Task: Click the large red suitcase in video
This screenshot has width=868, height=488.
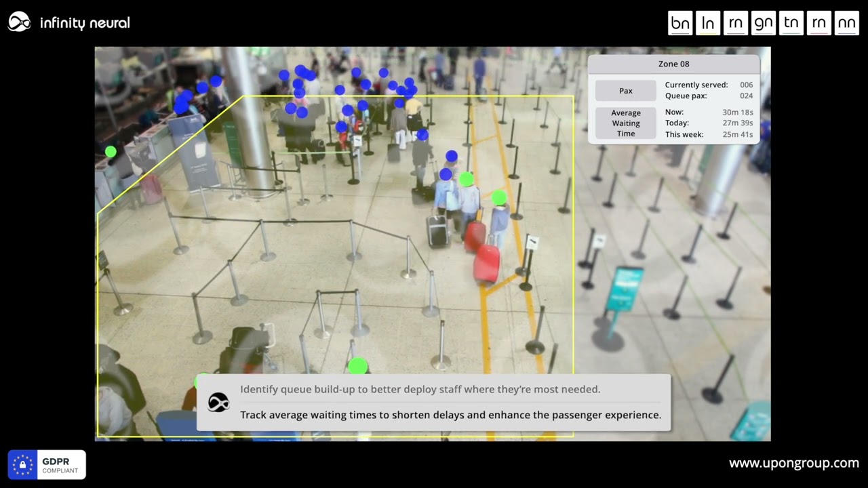Action: pyautogui.click(x=486, y=264)
